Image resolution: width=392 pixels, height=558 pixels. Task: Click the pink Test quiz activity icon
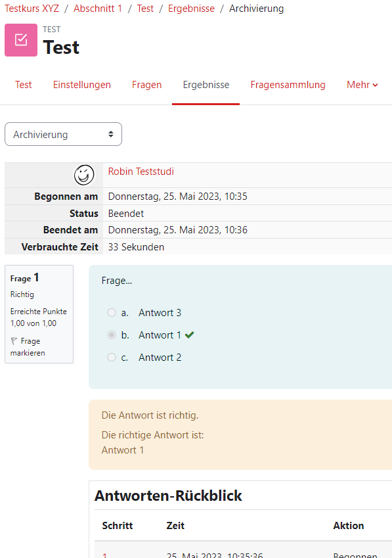coord(21,40)
